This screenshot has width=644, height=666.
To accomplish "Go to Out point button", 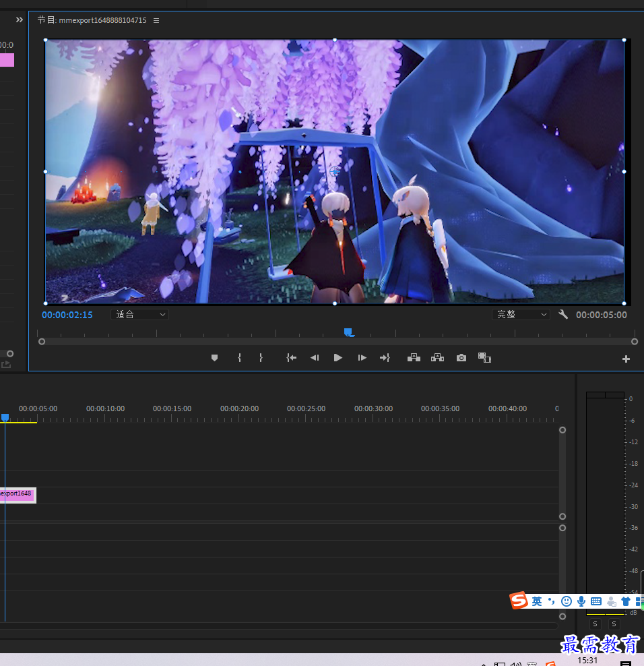I will pos(385,358).
